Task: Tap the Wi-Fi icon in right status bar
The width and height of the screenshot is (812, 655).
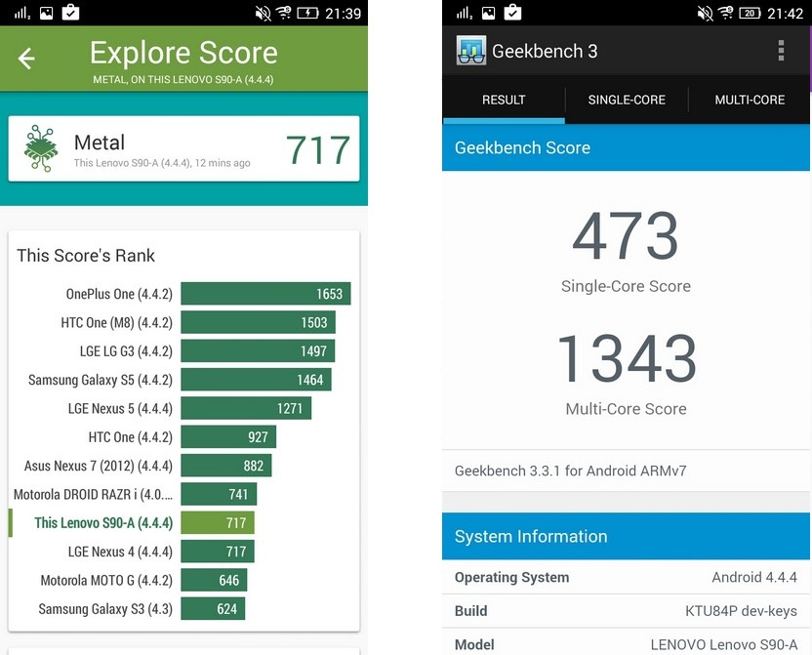Action: click(726, 13)
